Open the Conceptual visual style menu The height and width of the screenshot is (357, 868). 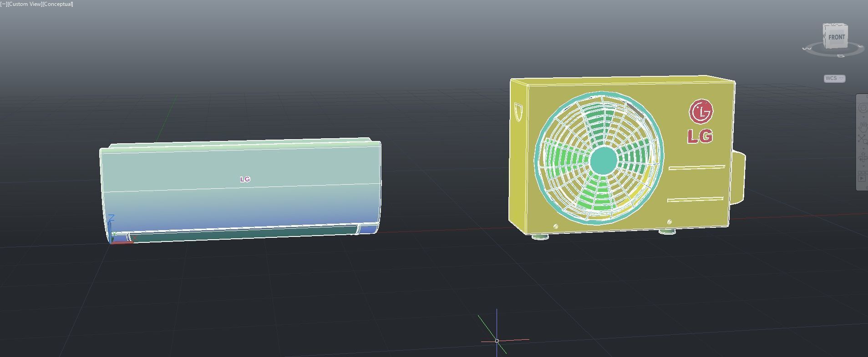57,4
